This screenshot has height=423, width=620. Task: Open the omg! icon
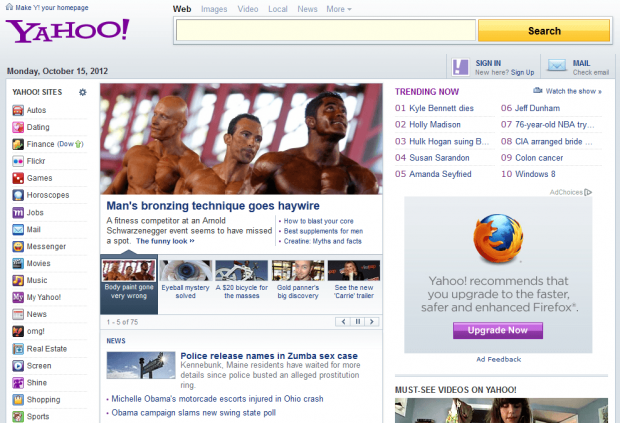(18, 331)
